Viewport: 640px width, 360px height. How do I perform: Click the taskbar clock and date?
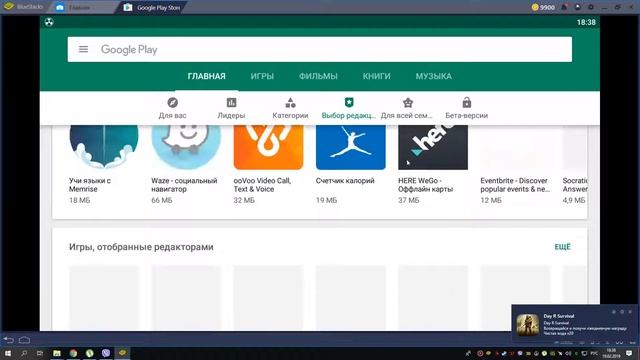point(611,353)
